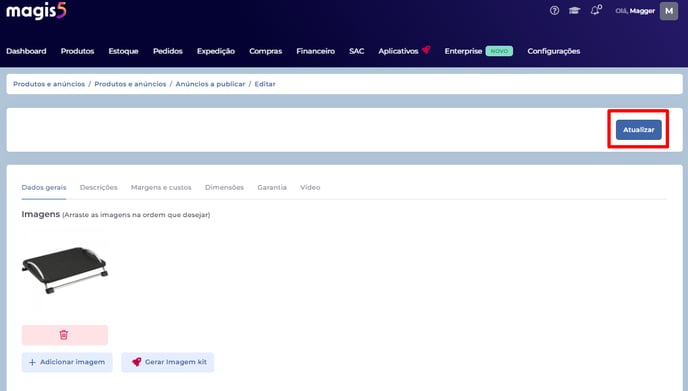This screenshot has height=391, width=688.
Task: Click the Atualizar button
Action: tap(638, 130)
